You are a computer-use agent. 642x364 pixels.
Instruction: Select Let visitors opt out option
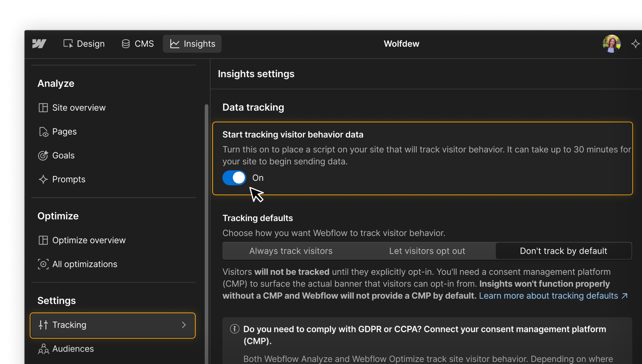point(427,251)
